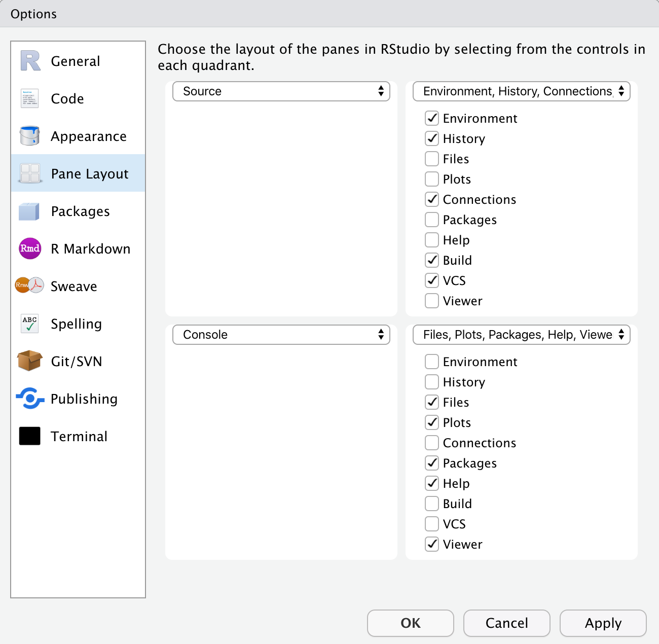The width and height of the screenshot is (659, 644).
Task: Open Git/SVN settings via the box icon
Action: point(29,361)
